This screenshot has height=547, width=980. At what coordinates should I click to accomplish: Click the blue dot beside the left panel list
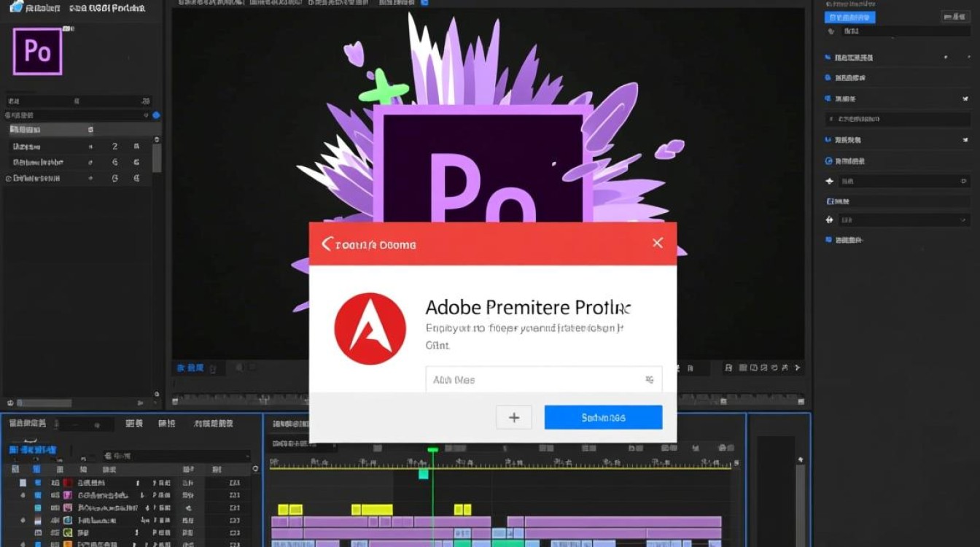click(156, 115)
